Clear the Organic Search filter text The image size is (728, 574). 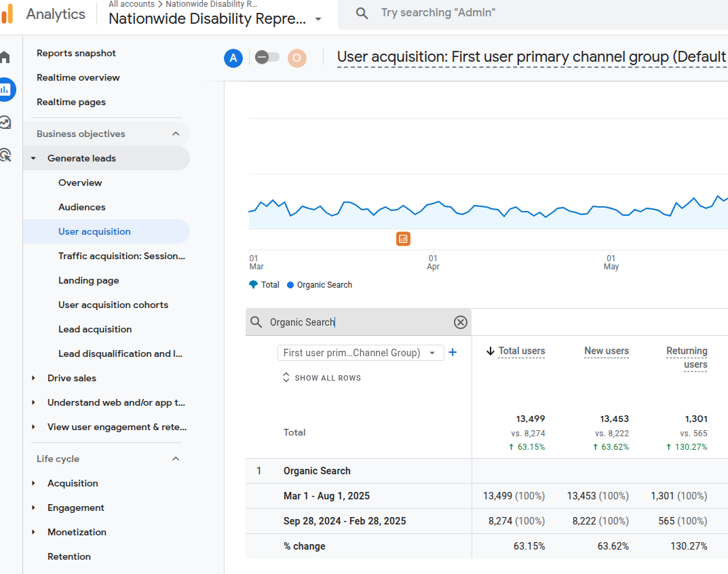click(x=460, y=322)
